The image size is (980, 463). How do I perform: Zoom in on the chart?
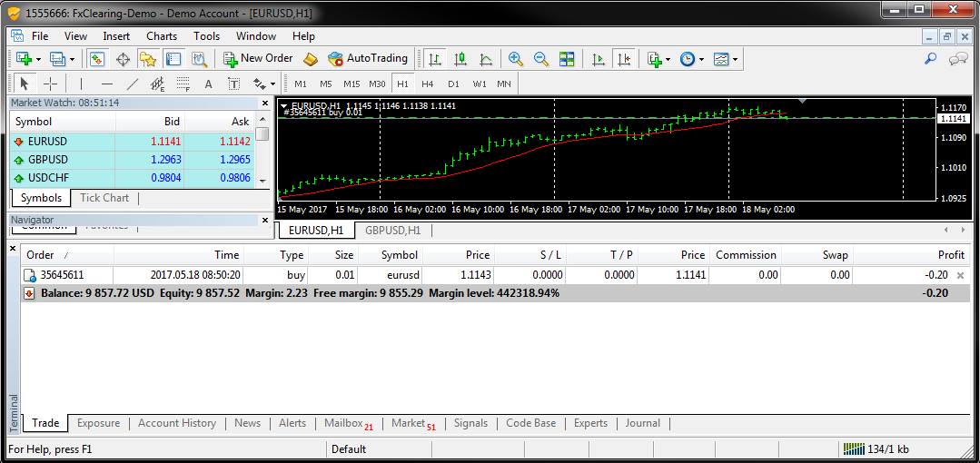tap(516, 59)
